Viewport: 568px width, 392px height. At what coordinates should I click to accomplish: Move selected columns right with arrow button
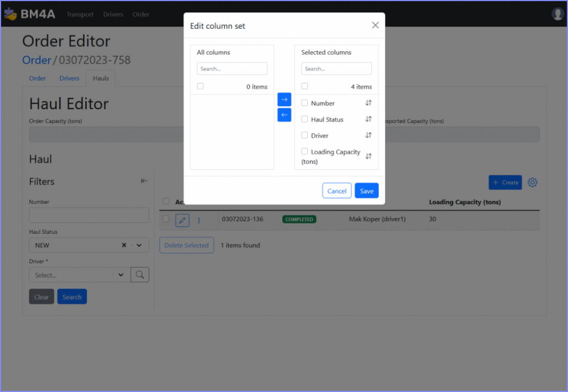[x=285, y=99]
